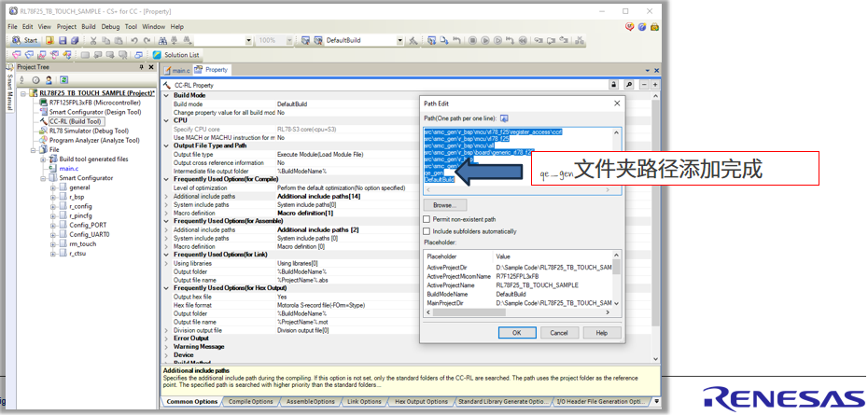Click the Find binoculars icon
Viewport: 868px width, 415px height.
pyautogui.click(x=162, y=40)
